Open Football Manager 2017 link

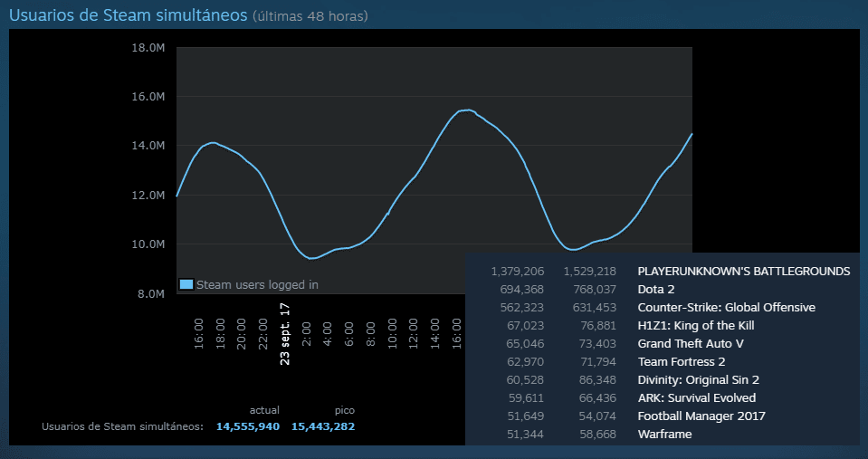(701, 416)
